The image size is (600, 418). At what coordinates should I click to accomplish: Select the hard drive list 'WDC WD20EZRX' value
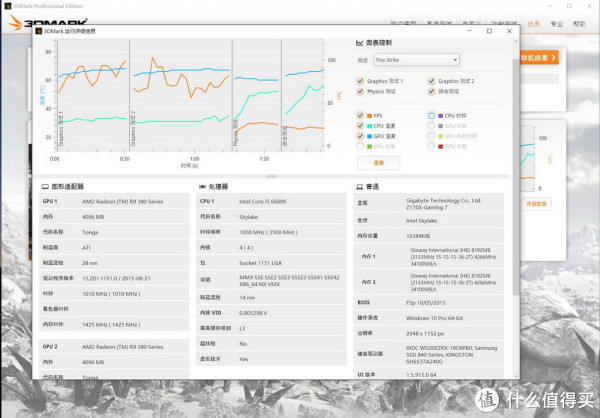(x=452, y=354)
